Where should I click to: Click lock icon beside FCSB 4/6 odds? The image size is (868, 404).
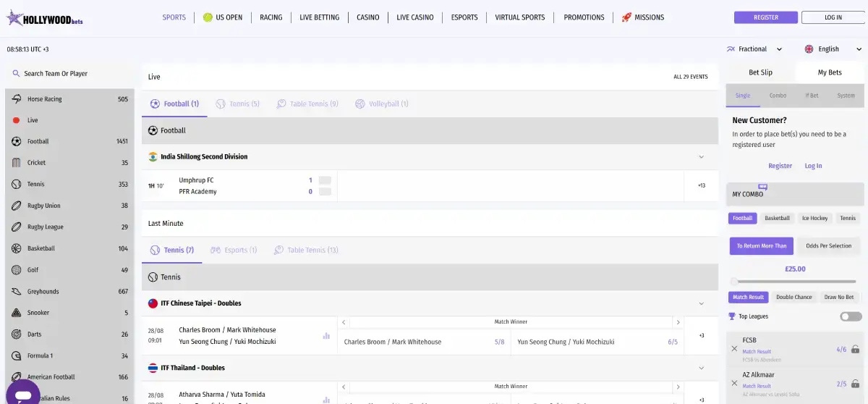[856, 349]
